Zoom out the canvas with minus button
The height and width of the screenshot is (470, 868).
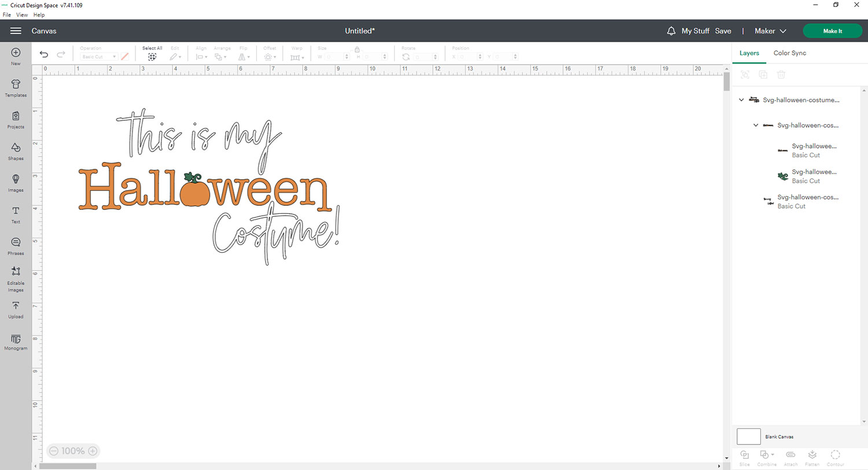[x=54, y=451]
